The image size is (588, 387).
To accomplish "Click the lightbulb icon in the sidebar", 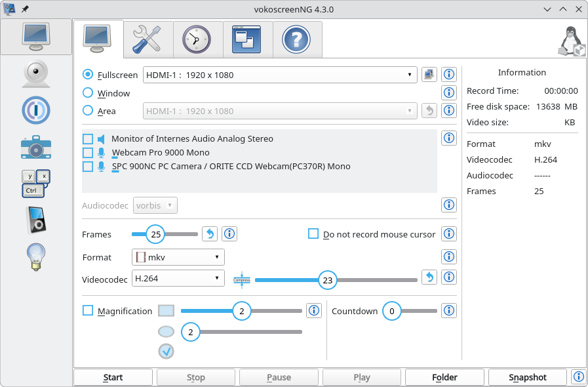I will click(x=36, y=256).
